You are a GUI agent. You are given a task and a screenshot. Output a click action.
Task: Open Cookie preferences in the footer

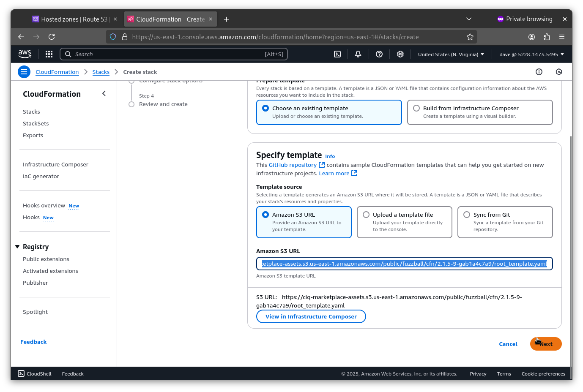543,374
